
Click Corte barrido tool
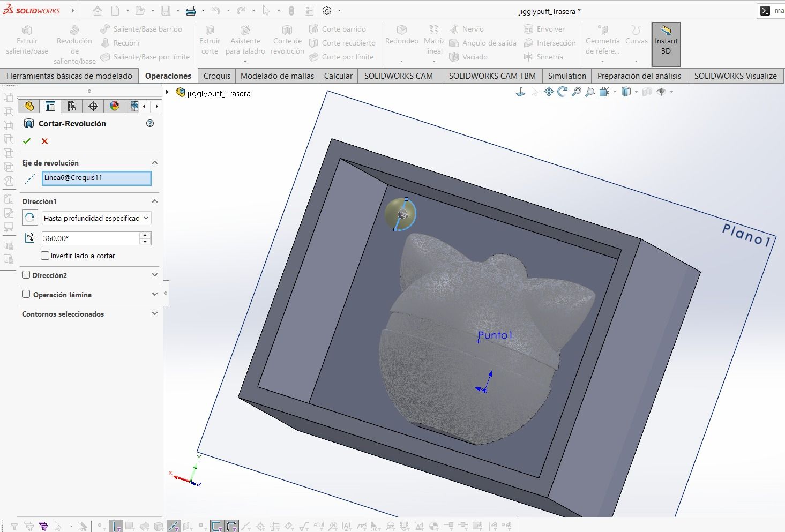(x=338, y=29)
